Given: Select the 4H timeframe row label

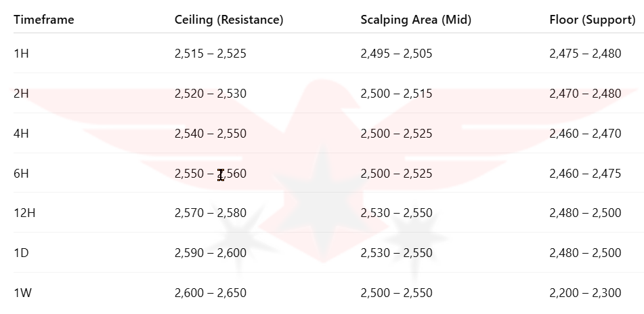Looking at the screenshot, I should (21, 134).
